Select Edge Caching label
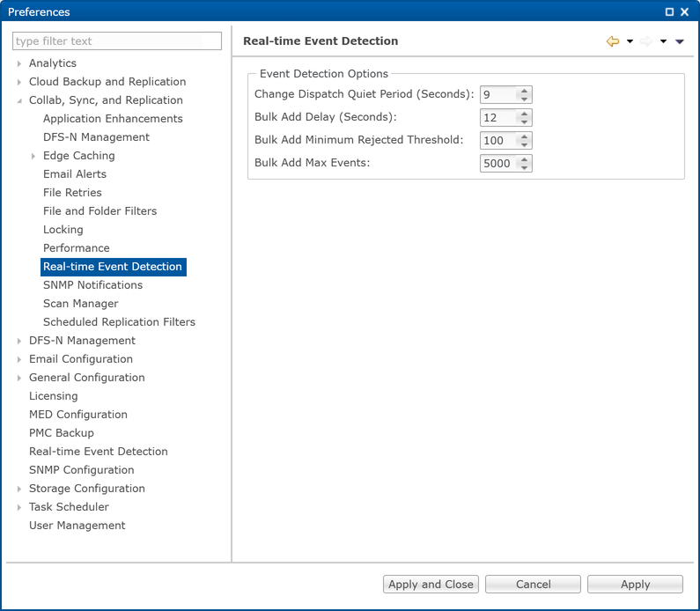Screen dimensions: 700x611 [79, 156]
